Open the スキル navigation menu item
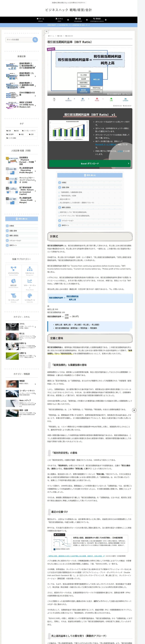Image resolution: width=145 pixels, height=644 pixels. (59, 20)
